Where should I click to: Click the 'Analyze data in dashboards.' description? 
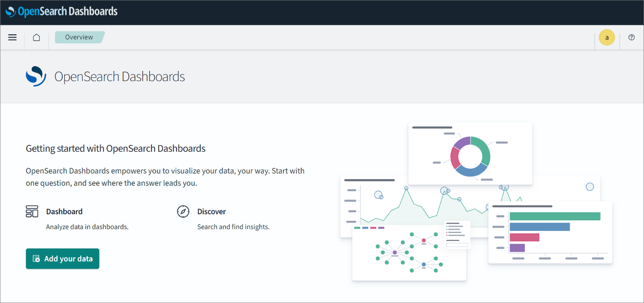pos(87,227)
